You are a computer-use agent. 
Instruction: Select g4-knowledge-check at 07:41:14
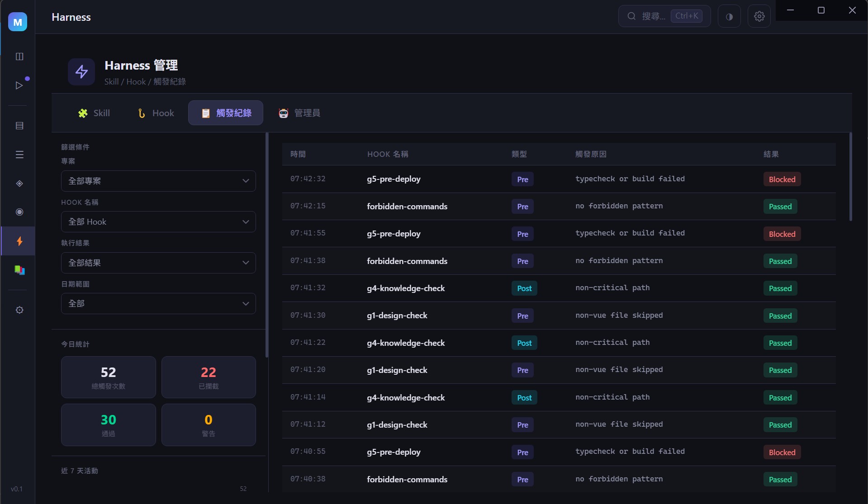click(406, 398)
